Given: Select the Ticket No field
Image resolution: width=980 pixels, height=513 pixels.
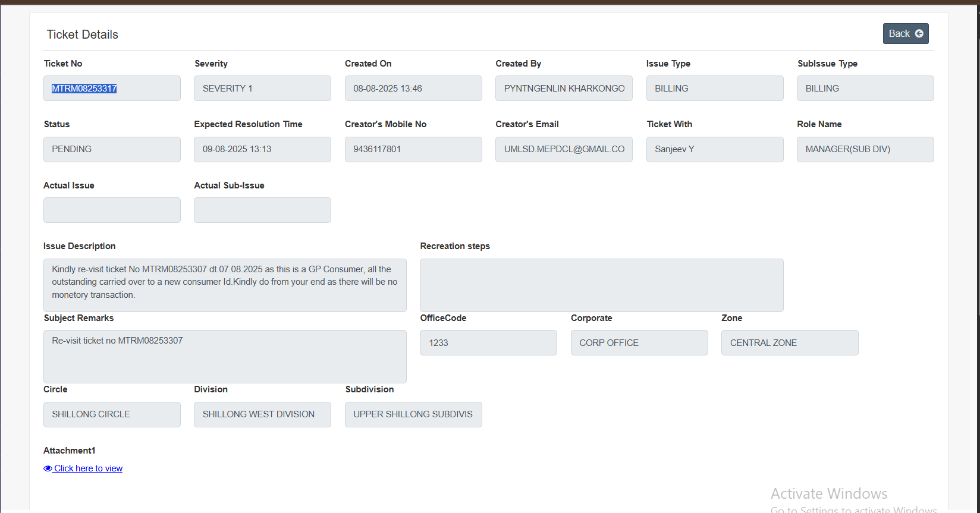Looking at the screenshot, I should [112, 89].
